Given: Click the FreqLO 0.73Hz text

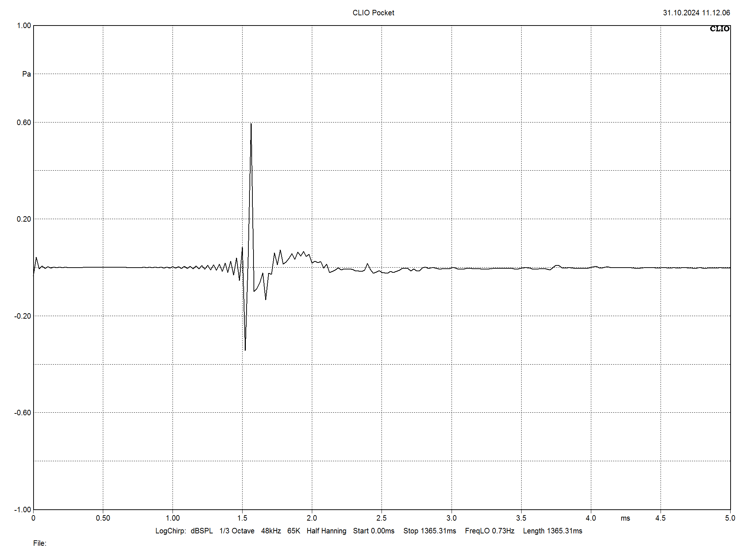Looking at the screenshot, I should 490,531.
